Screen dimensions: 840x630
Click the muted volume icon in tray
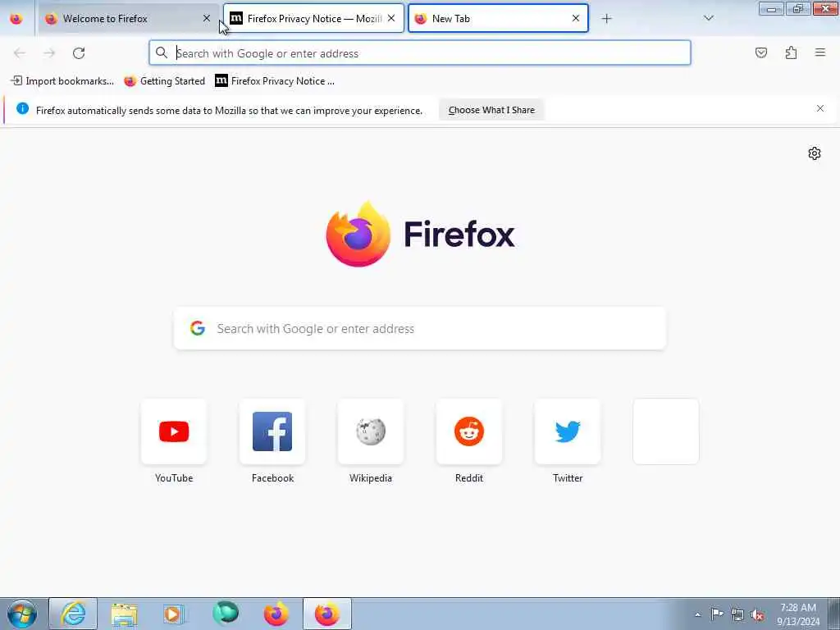pos(757,615)
